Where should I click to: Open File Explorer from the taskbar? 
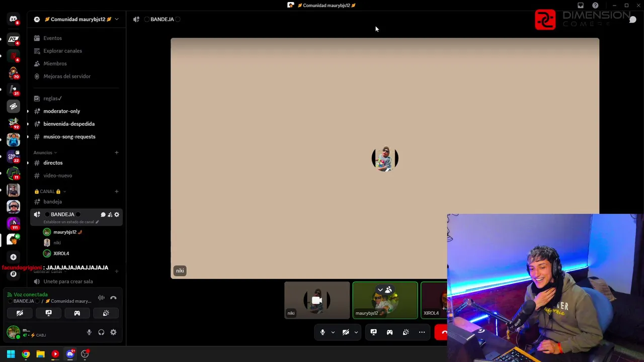[x=40, y=354]
